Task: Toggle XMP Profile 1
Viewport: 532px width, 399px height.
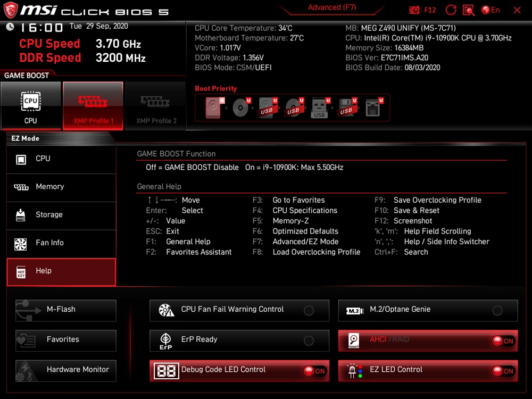Action: coord(93,105)
